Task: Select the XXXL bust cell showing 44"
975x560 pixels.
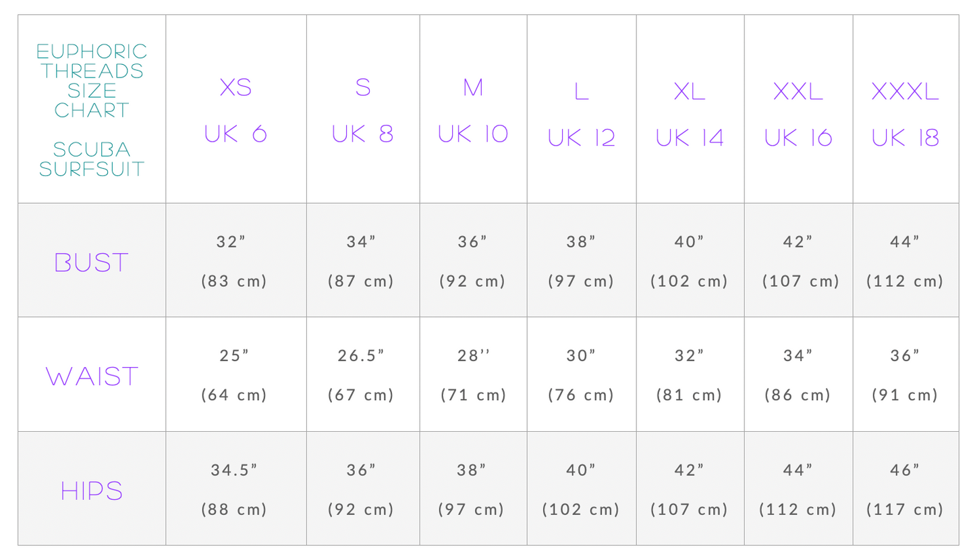Action: click(x=906, y=261)
